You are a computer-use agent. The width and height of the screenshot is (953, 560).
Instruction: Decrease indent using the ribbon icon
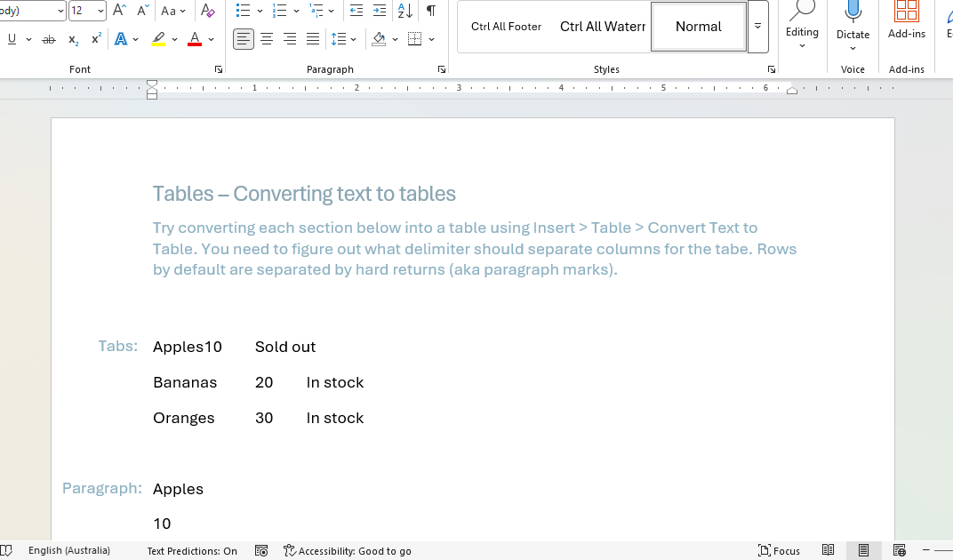356,11
